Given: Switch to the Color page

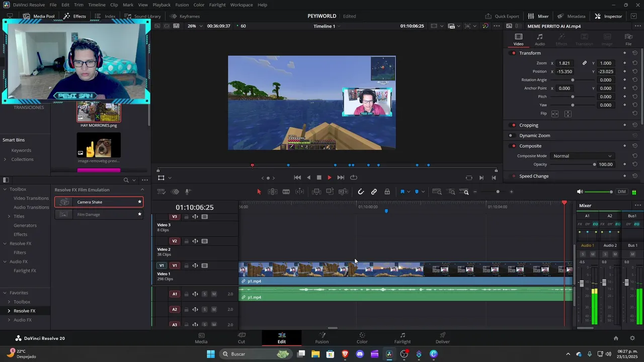Looking at the screenshot, I should pos(362,338).
